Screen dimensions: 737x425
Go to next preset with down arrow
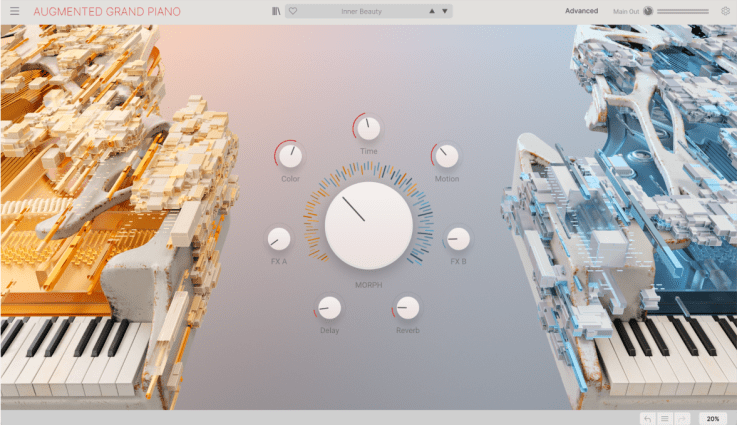(445, 11)
